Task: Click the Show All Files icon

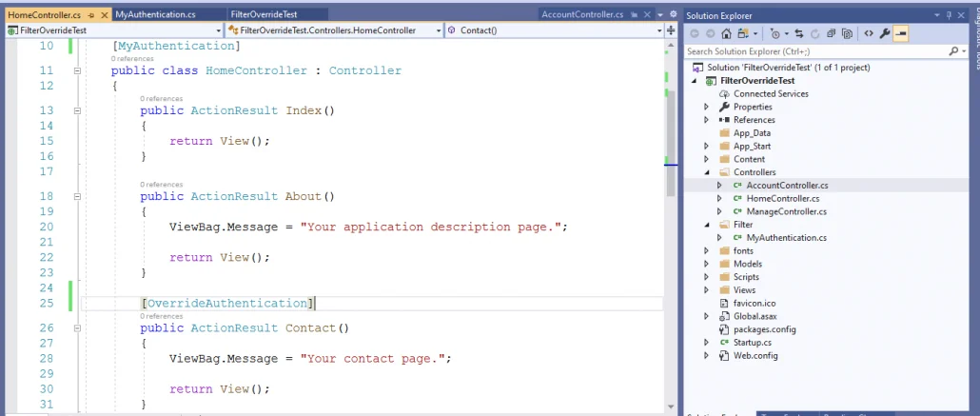Action: (848, 33)
